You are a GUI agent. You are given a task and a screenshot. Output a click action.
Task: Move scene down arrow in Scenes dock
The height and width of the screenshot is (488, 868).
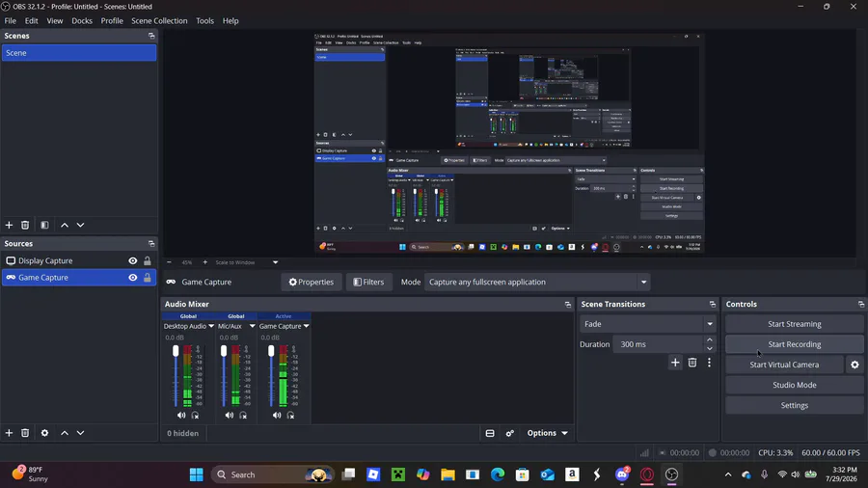(80, 225)
